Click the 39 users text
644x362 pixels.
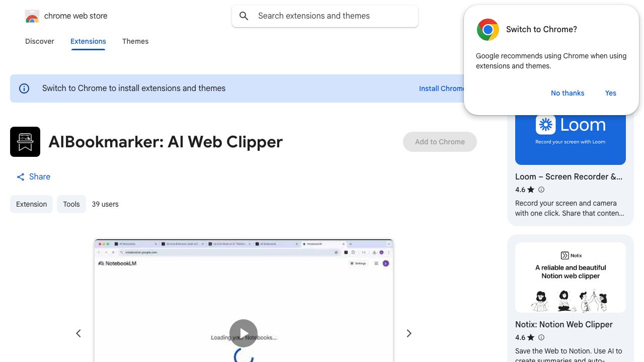(x=105, y=204)
